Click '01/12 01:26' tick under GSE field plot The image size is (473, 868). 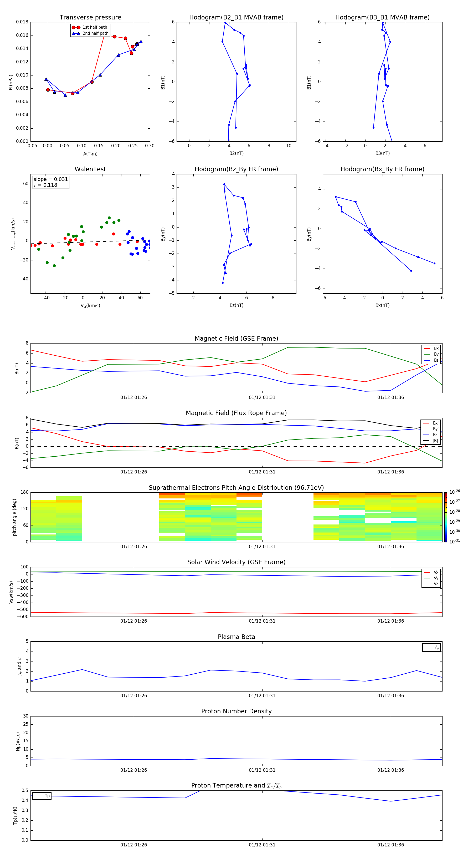134,398
